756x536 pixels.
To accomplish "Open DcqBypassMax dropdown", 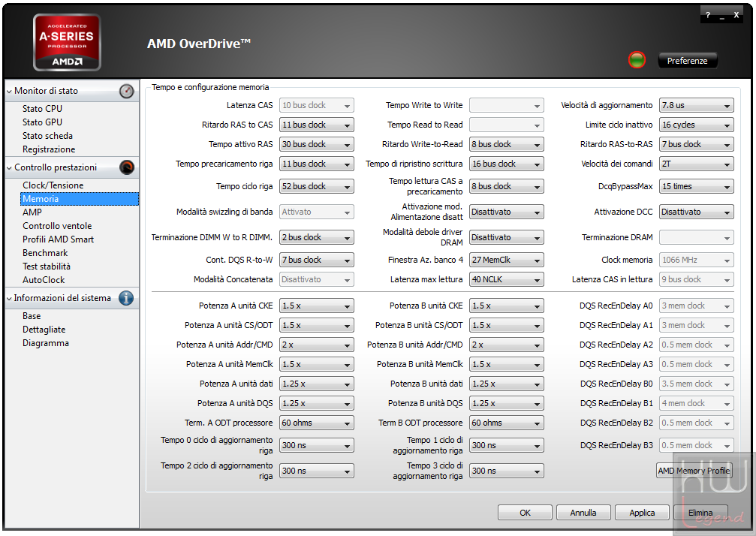I will point(696,186).
